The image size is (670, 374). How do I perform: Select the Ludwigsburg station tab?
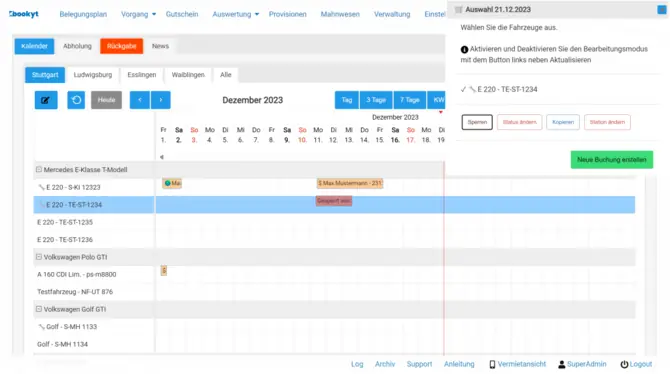(x=93, y=75)
